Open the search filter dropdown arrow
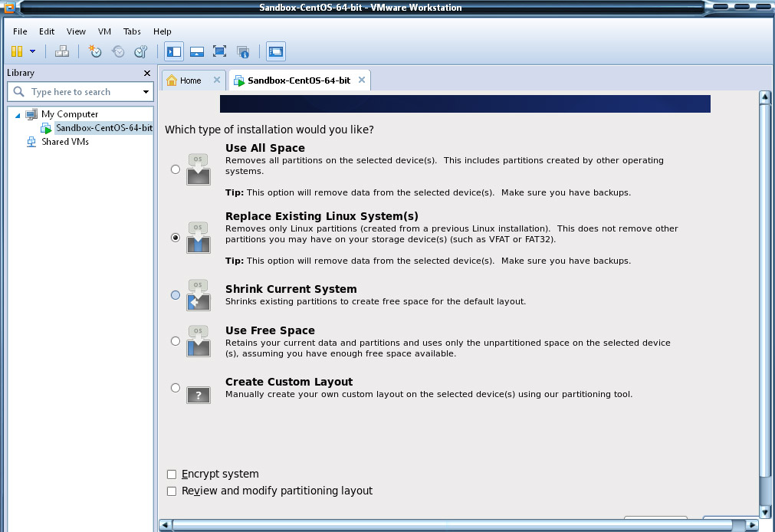 point(146,92)
